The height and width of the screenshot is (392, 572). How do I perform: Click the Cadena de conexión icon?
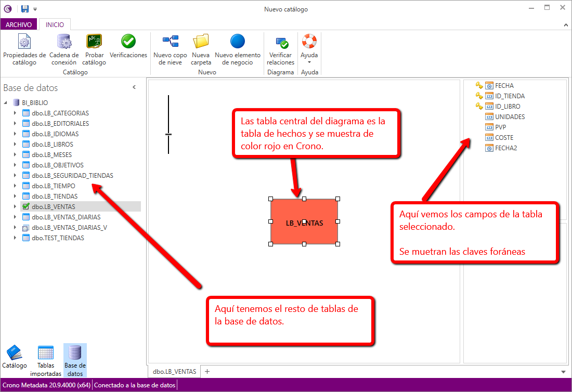coord(64,50)
